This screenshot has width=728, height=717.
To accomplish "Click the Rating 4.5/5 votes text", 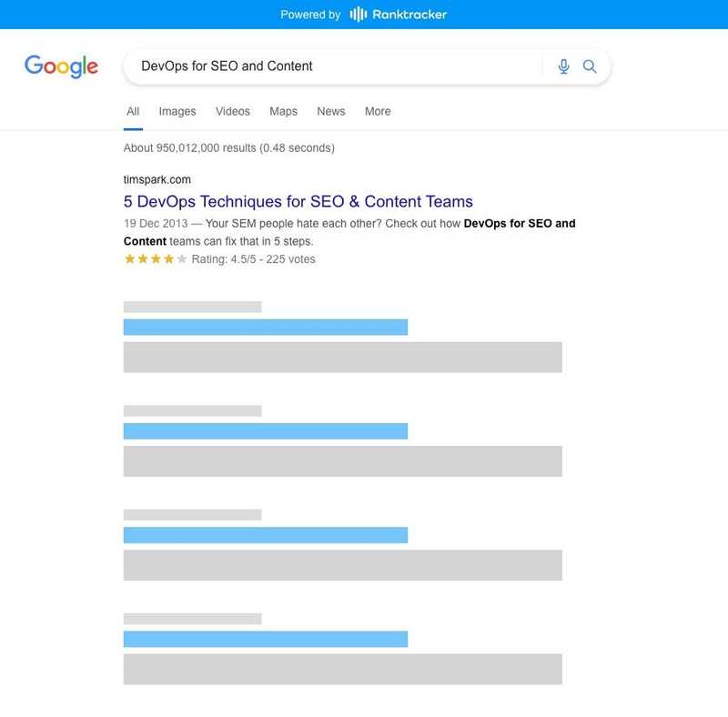I will pyautogui.click(x=254, y=259).
